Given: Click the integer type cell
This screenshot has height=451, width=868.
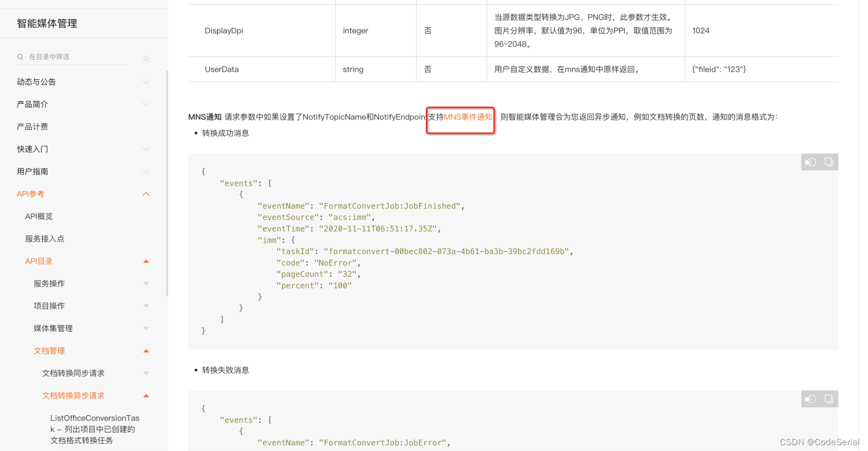Looking at the screenshot, I should point(355,31).
